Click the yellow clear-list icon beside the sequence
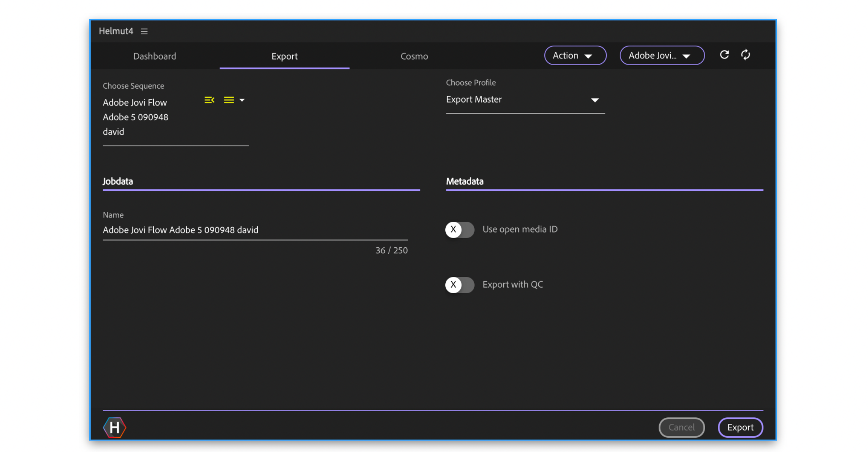Viewport: 868px width, 452px height. click(209, 100)
